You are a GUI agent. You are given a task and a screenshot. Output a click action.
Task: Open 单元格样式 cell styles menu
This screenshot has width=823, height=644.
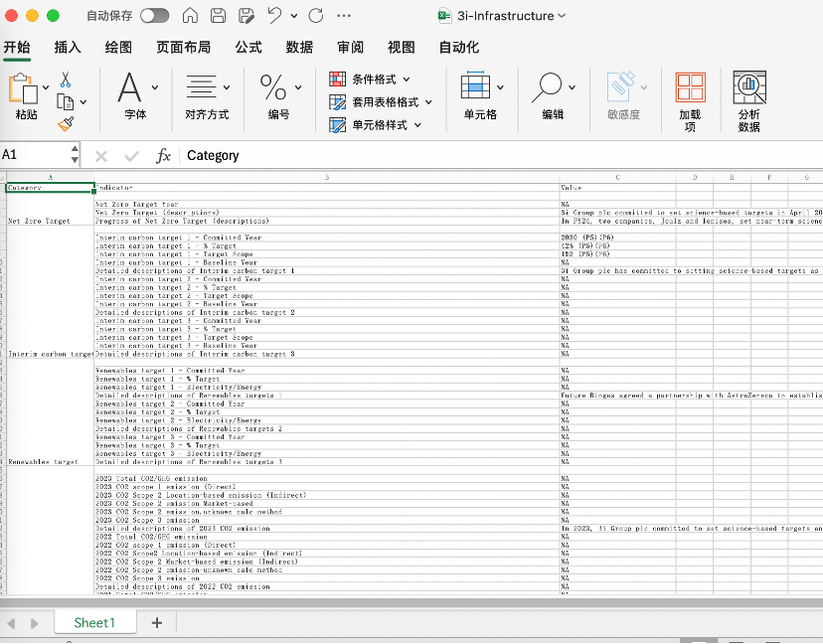(376, 125)
